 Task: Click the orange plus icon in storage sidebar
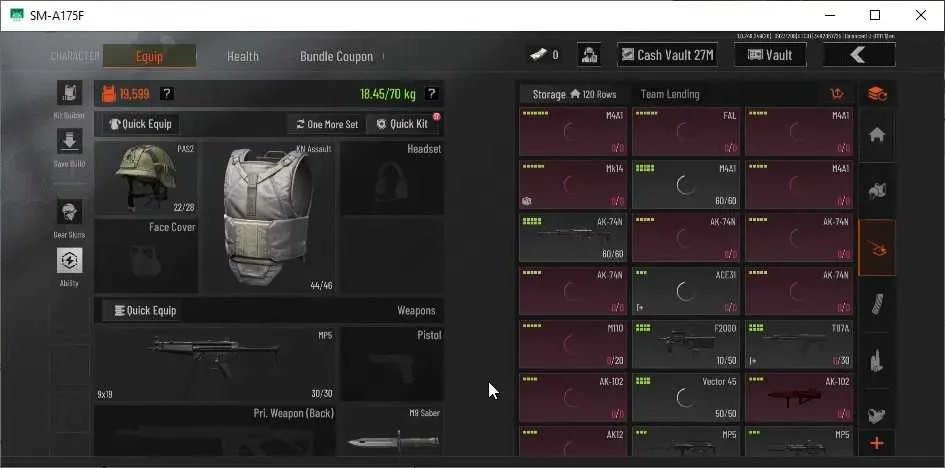click(x=876, y=444)
